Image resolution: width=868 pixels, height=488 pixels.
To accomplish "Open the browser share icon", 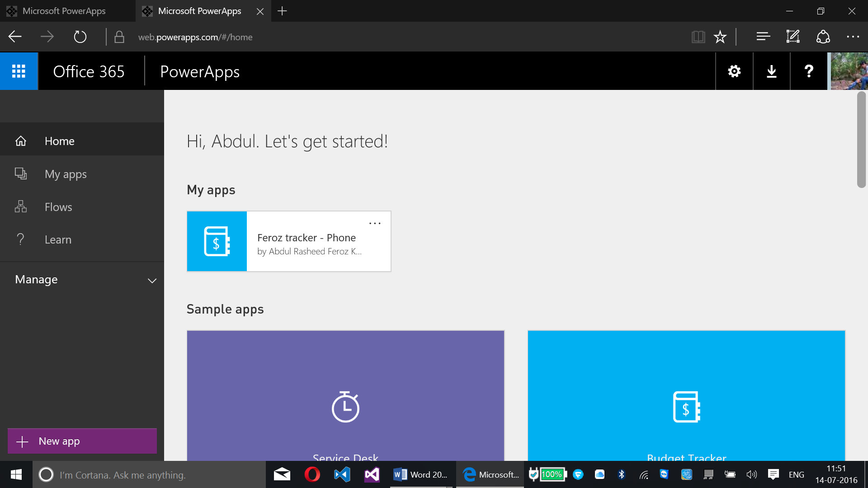I will [x=823, y=37].
